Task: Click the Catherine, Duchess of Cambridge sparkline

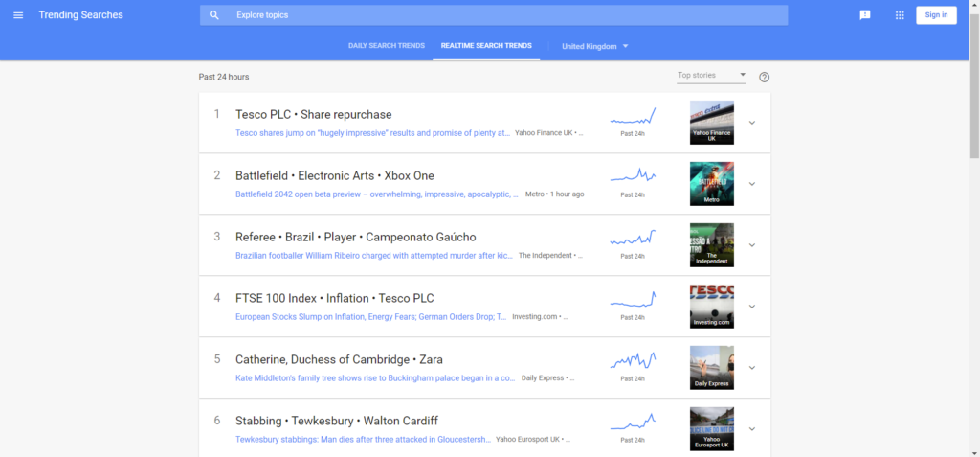Action: [634, 360]
